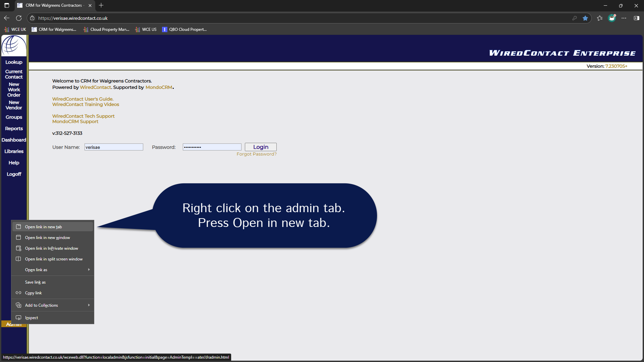Click the tab actions menu icon

[7, 5]
